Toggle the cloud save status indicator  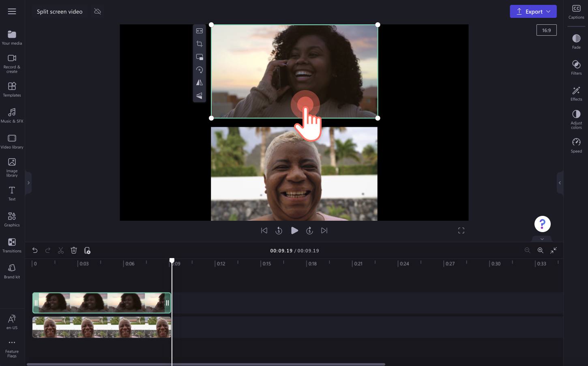tap(97, 11)
